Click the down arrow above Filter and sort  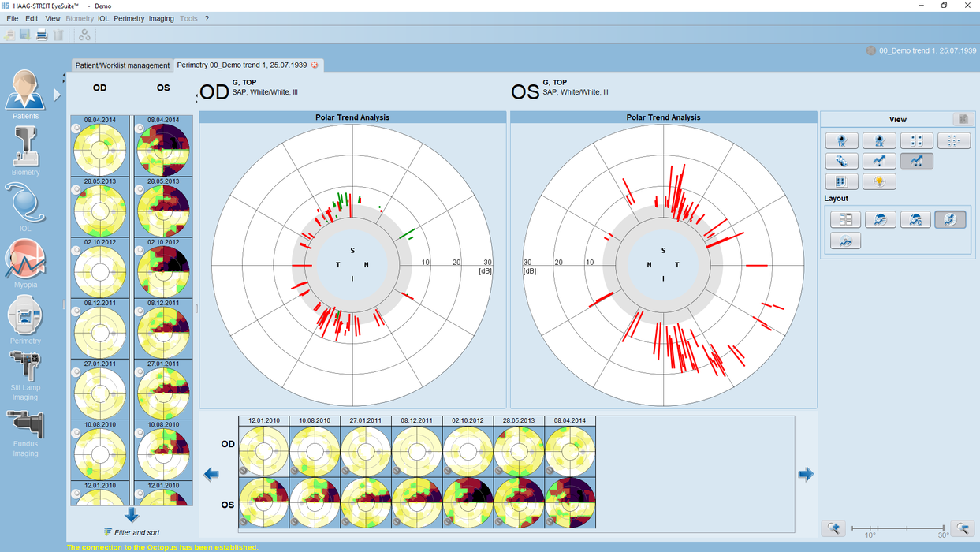131,517
